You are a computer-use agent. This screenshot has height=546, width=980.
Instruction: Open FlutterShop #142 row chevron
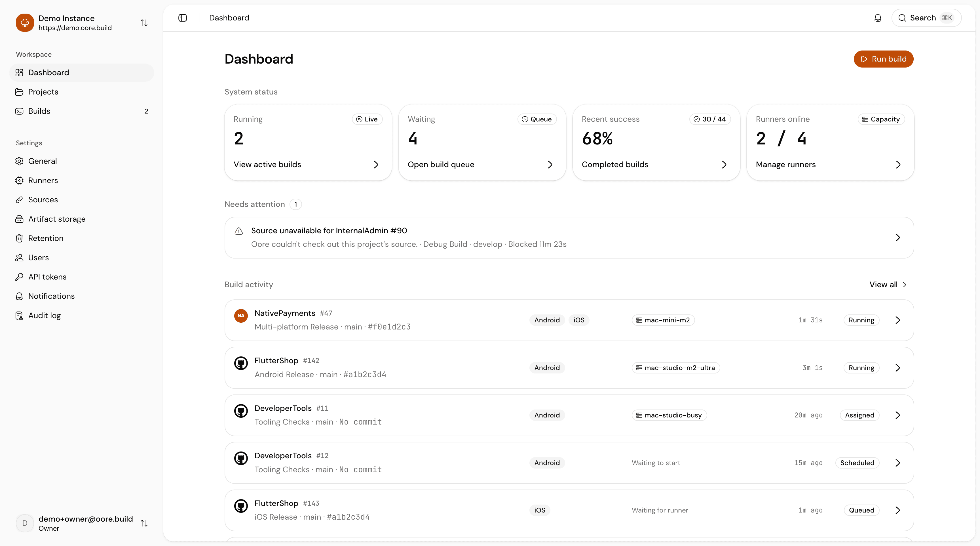pyautogui.click(x=897, y=368)
